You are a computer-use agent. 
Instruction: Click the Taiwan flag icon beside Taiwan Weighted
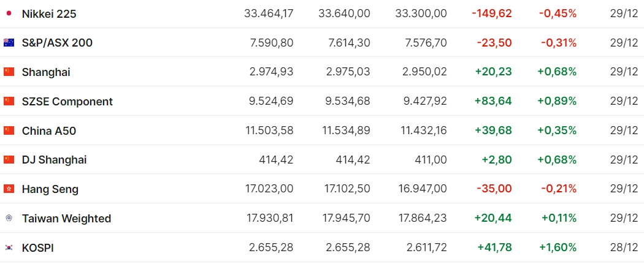pos(9,219)
